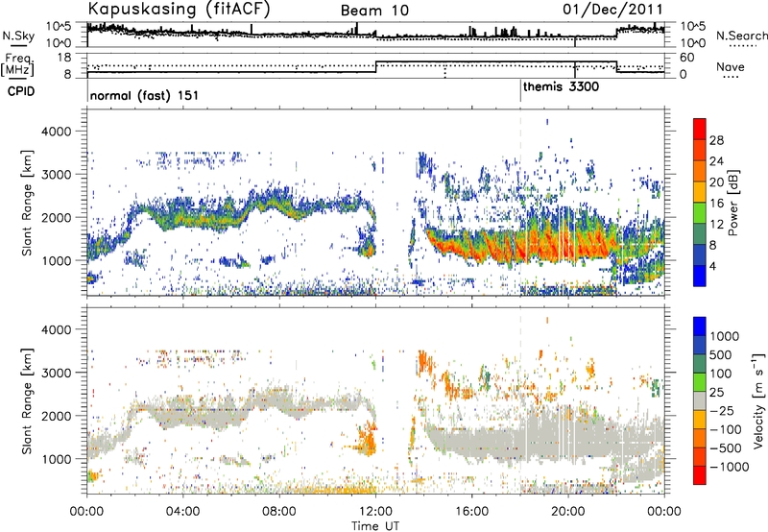Viewport: 768px width, 532px height.
Task: Click the 'N.Sky' legend label
Action: click(18, 36)
